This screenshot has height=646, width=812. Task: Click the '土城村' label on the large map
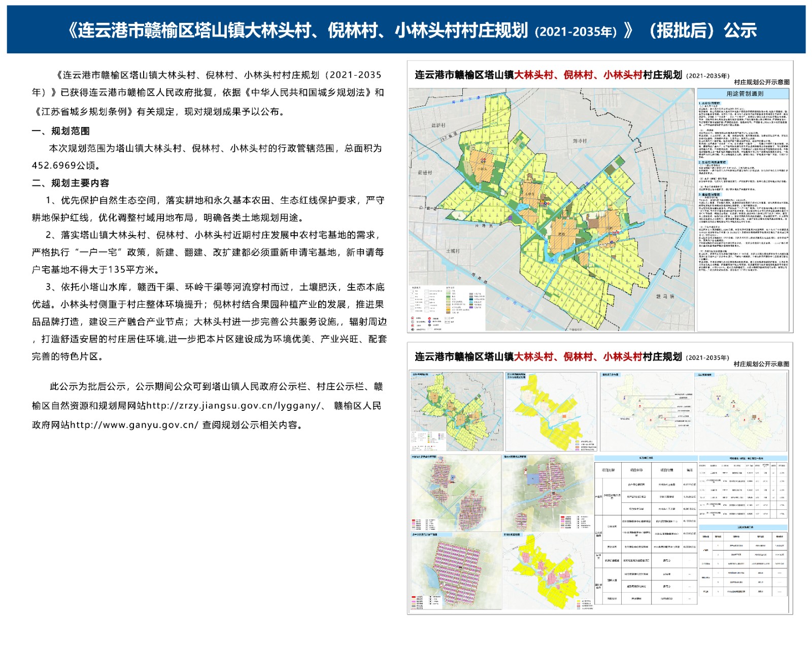click(x=453, y=251)
